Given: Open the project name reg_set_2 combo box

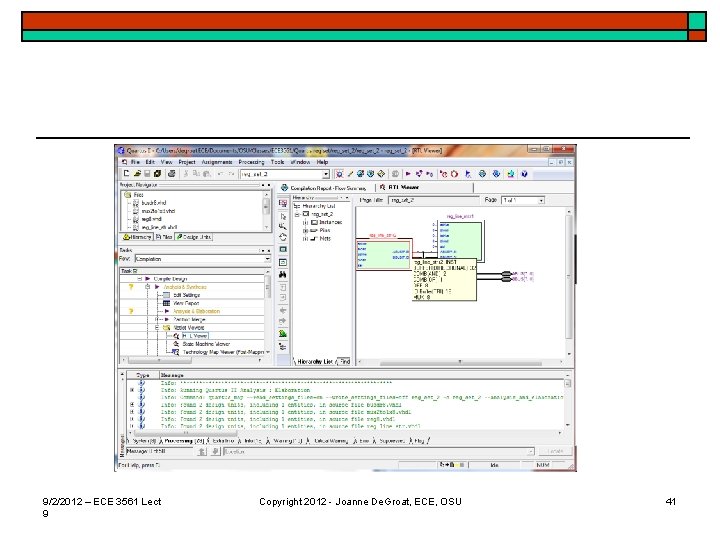Looking at the screenshot, I should pyautogui.click(x=285, y=174).
